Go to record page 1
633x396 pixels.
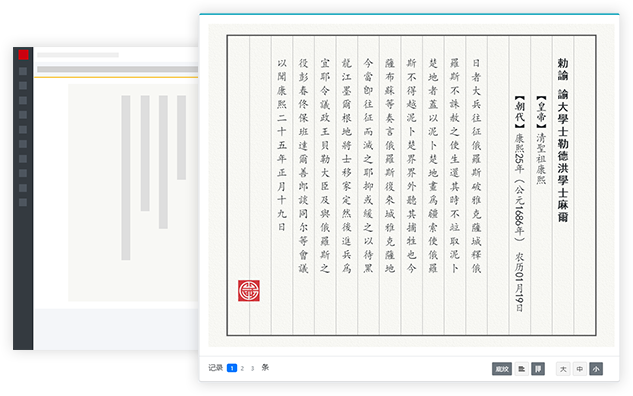pos(232,368)
